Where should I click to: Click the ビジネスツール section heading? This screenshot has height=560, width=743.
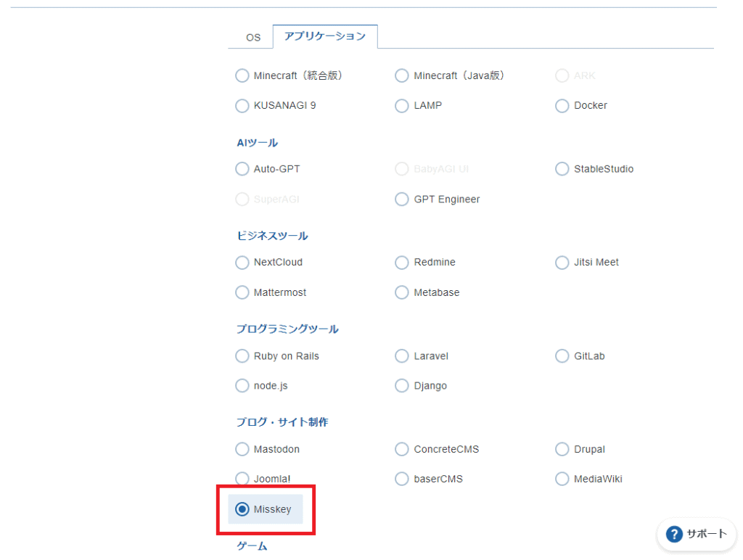point(273,236)
